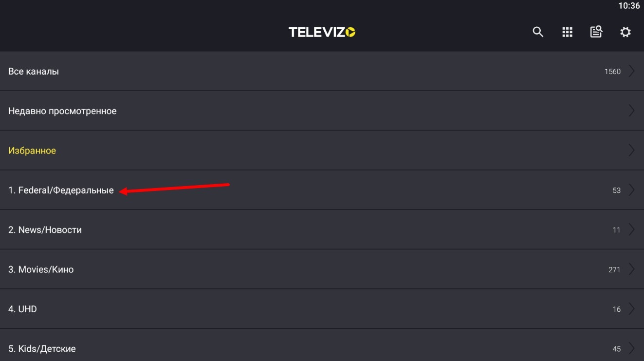The width and height of the screenshot is (644, 361).
Task: Open Недавно просмотренное list
Action: pos(62,111)
